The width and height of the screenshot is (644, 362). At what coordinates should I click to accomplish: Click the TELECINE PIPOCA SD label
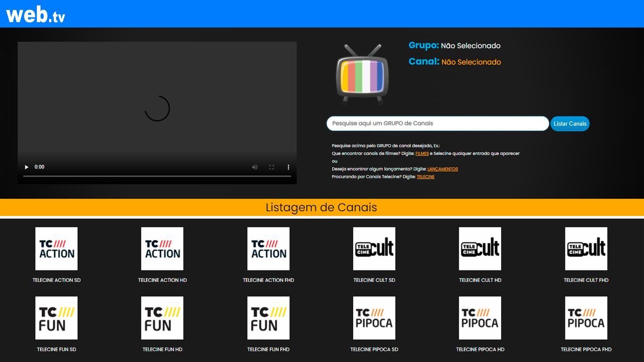click(x=374, y=349)
